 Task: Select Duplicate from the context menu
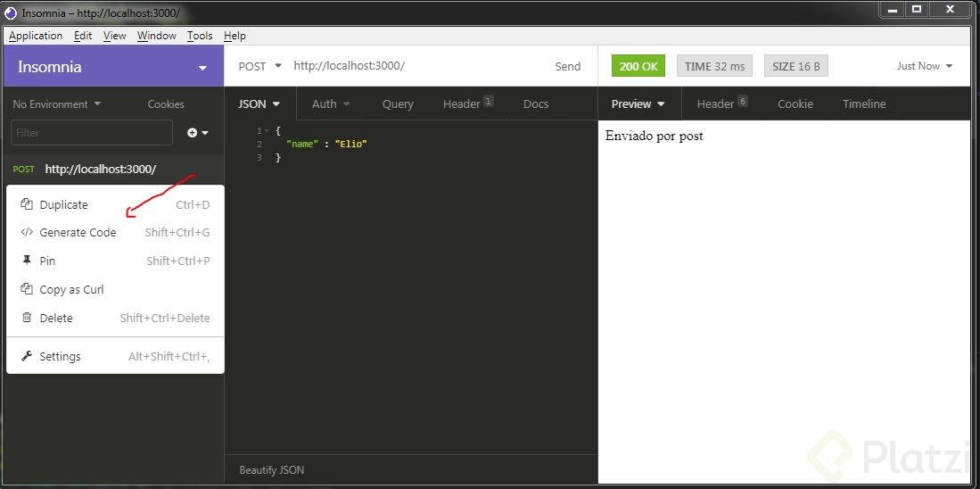coord(115,204)
